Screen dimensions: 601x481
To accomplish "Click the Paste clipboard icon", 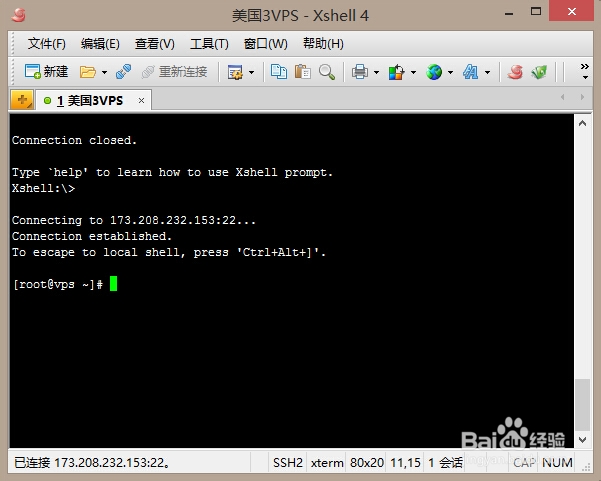I will tap(302, 72).
